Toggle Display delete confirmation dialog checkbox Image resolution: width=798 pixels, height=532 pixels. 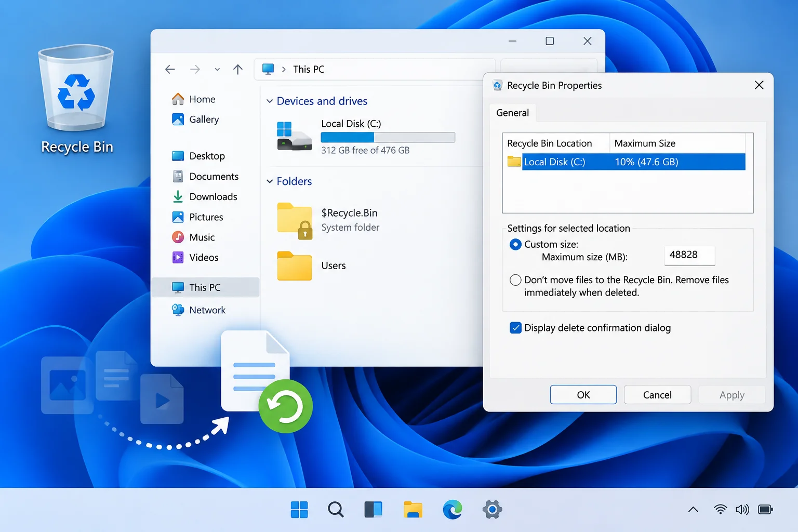click(x=515, y=328)
